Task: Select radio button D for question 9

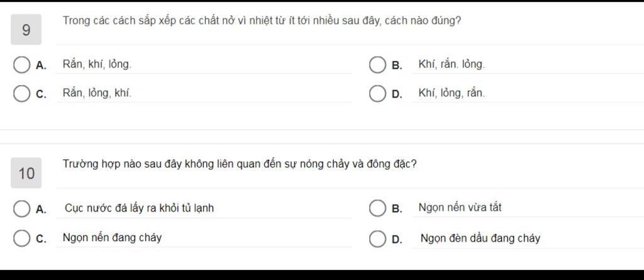Action: [x=377, y=94]
